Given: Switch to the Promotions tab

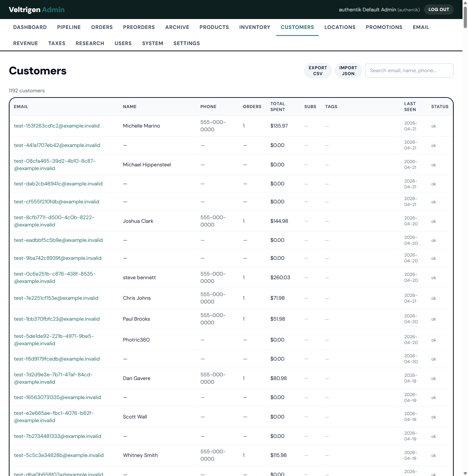Looking at the screenshot, I should click(x=384, y=27).
